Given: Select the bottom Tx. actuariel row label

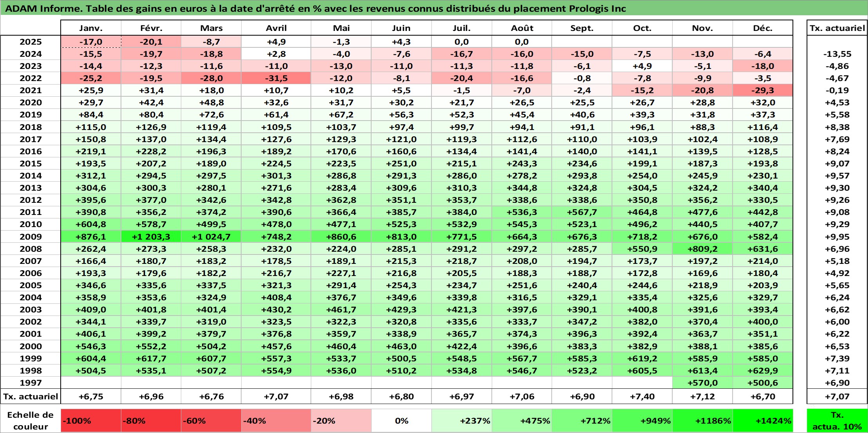Looking at the screenshot, I should (31, 397).
